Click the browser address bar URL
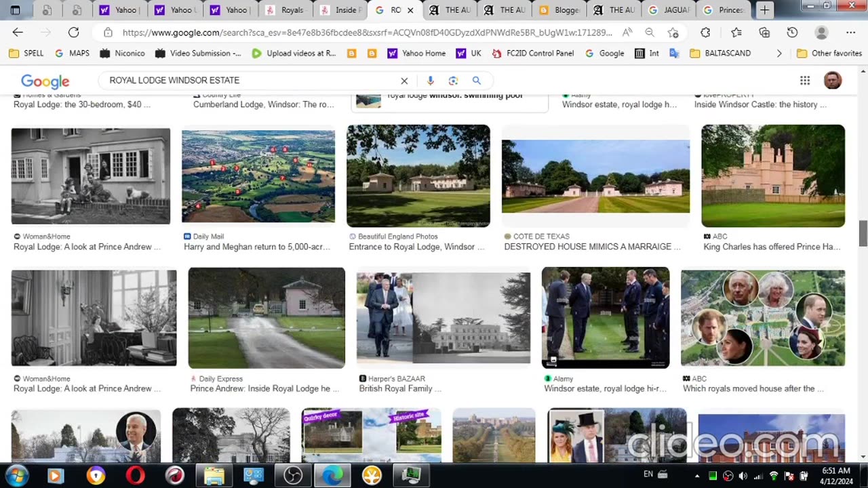Image resolution: width=868 pixels, height=488 pixels. click(366, 33)
